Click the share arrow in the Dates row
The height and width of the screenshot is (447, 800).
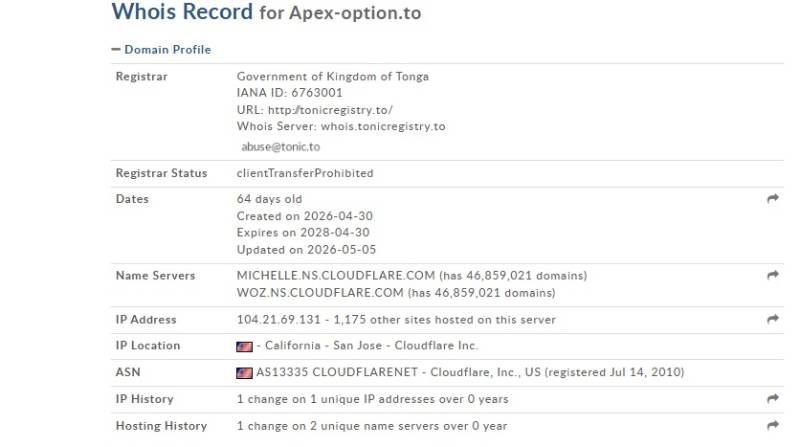(772, 198)
